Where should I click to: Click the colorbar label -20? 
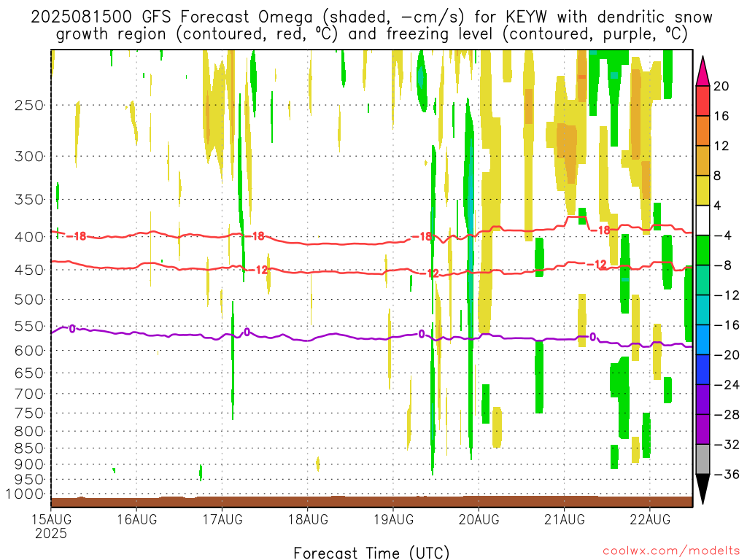click(x=726, y=355)
